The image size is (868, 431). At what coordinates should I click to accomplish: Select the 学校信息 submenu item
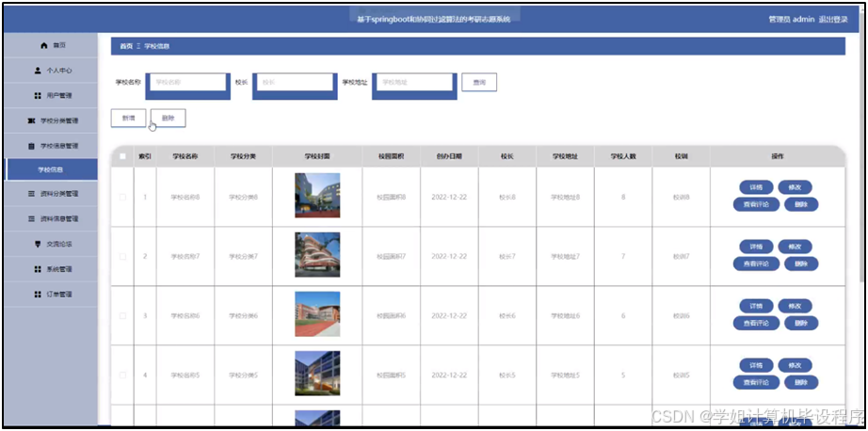(51, 169)
